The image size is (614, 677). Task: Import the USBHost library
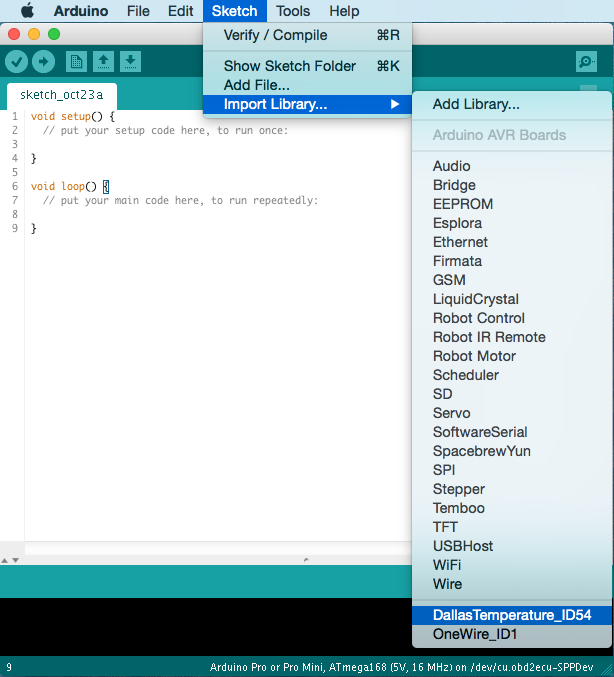(512, 546)
